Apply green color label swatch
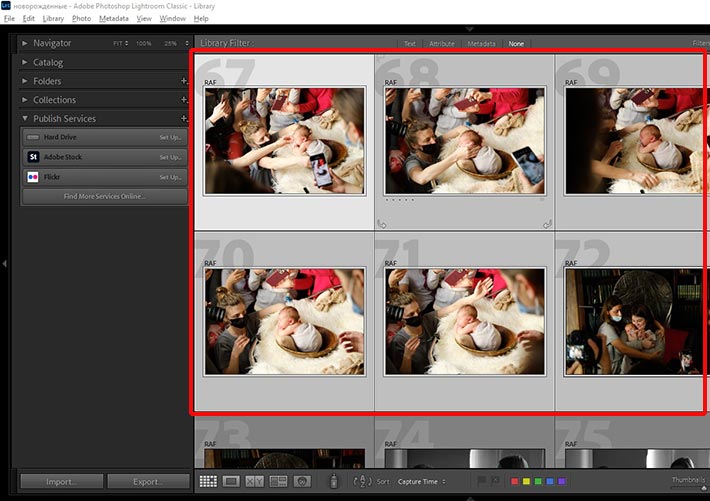This screenshot has width=710, height=501. [x=538, y=481]
